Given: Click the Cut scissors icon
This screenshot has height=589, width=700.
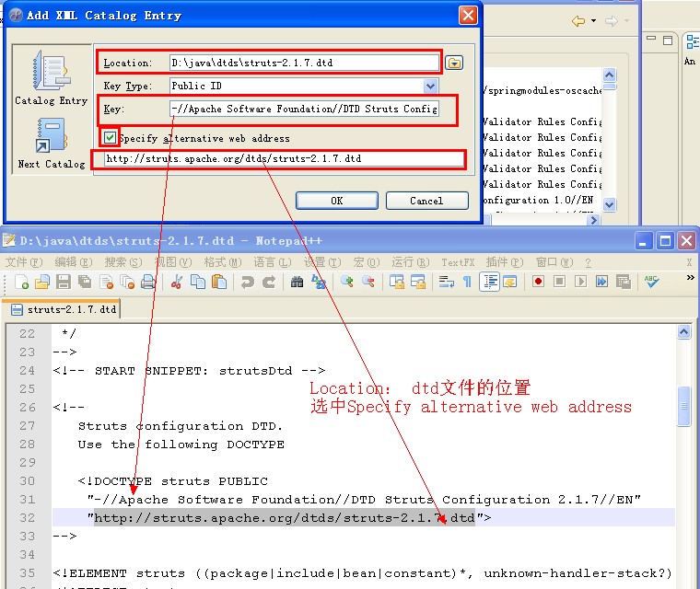Looking at the screenshot, I should pyautogui.click(x=177, y=282).
